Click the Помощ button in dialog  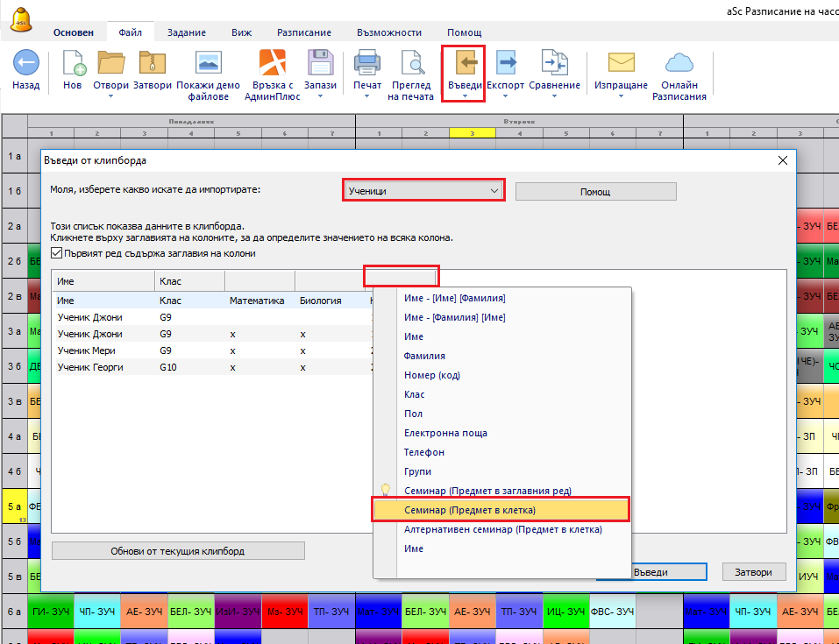(595, 192)
